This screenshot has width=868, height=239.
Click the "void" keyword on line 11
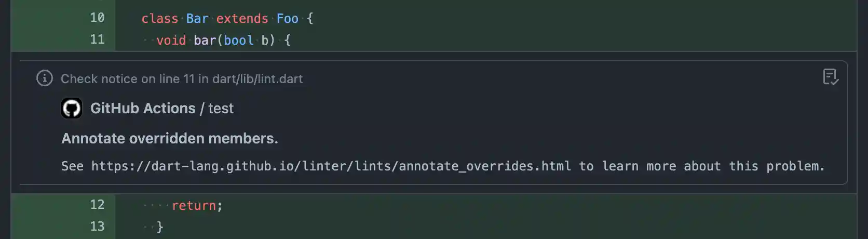[171, 41]
